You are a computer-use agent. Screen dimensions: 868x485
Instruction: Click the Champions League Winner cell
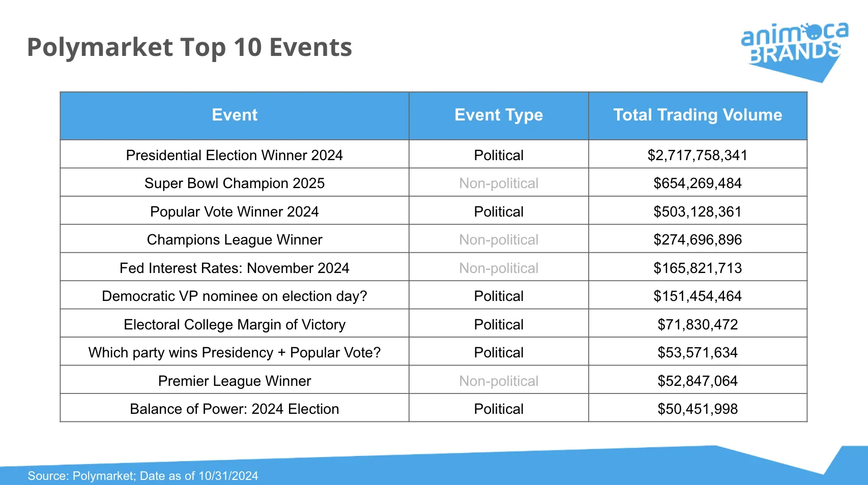point(235,239)
